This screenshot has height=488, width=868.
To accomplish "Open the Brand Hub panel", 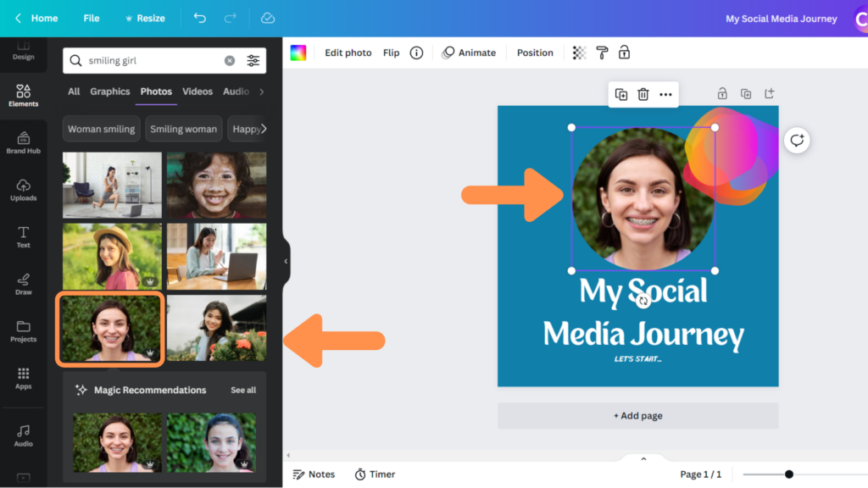I will tap(23, 142).
